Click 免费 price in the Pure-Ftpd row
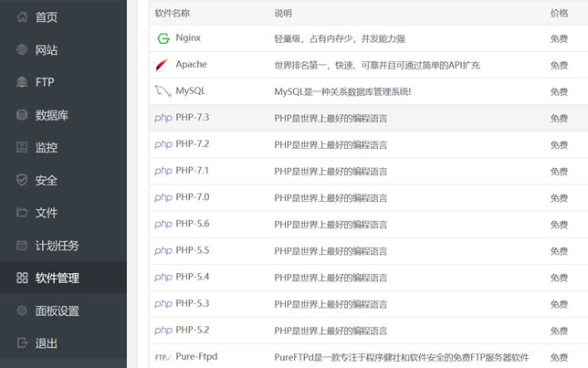 click(559, 357)
